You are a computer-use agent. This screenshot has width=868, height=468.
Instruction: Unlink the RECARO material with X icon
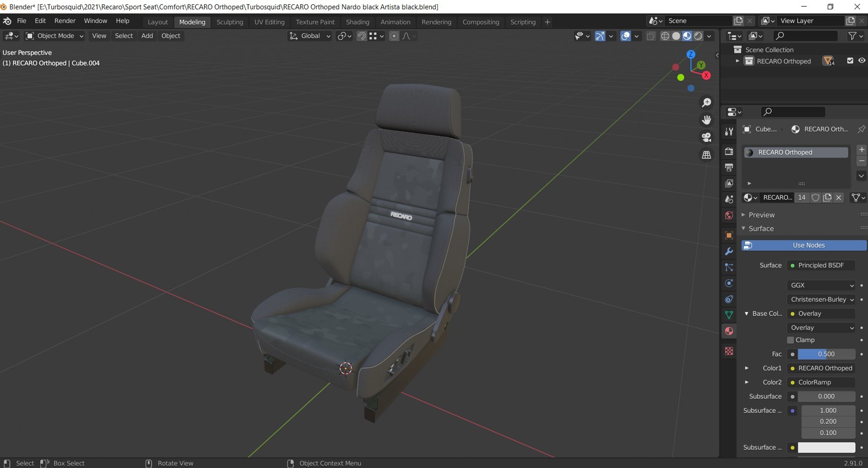839,197
